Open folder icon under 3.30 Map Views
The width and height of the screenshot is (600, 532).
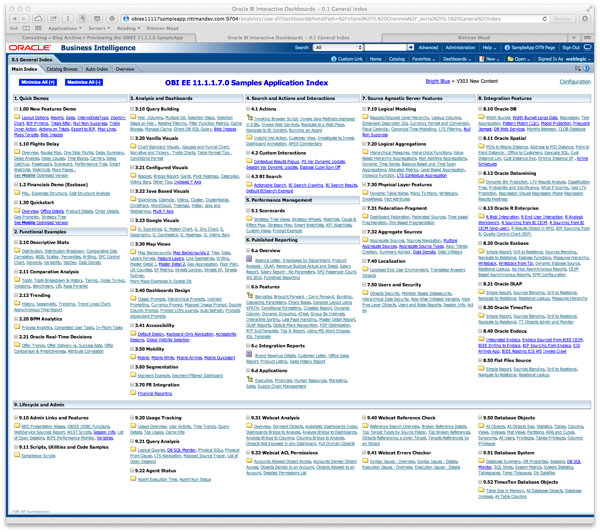133,252
